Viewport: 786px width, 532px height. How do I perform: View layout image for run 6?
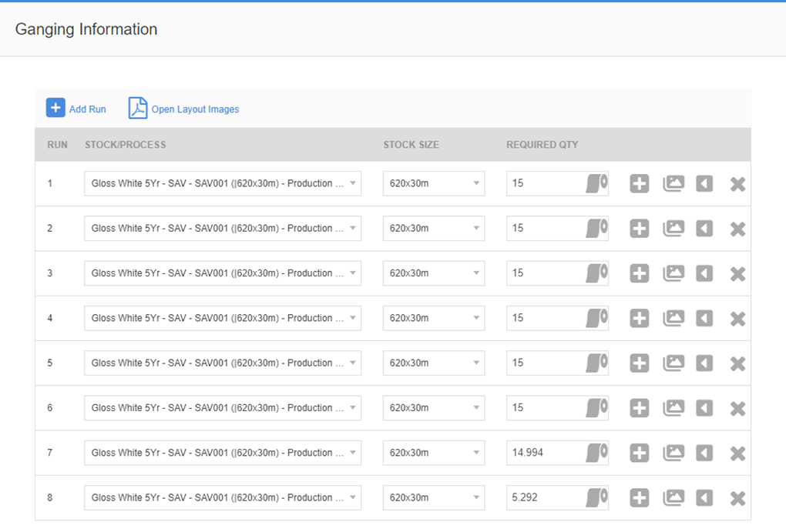pos(673,408)
